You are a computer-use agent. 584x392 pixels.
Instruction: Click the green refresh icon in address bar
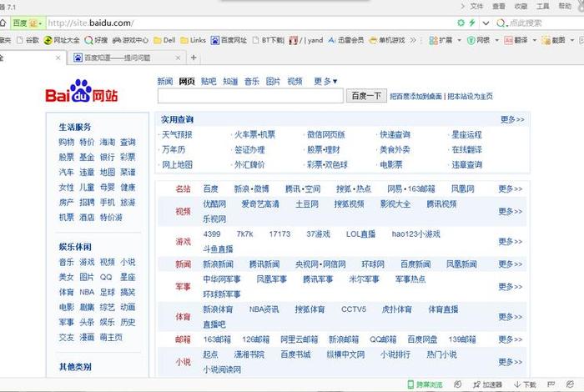(461, 23)
